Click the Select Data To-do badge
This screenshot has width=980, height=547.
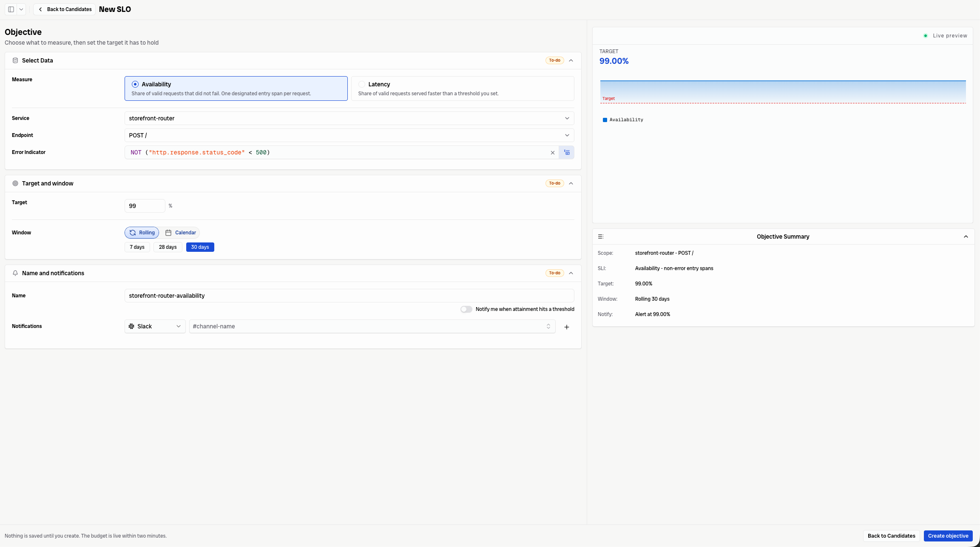(554, 60)
